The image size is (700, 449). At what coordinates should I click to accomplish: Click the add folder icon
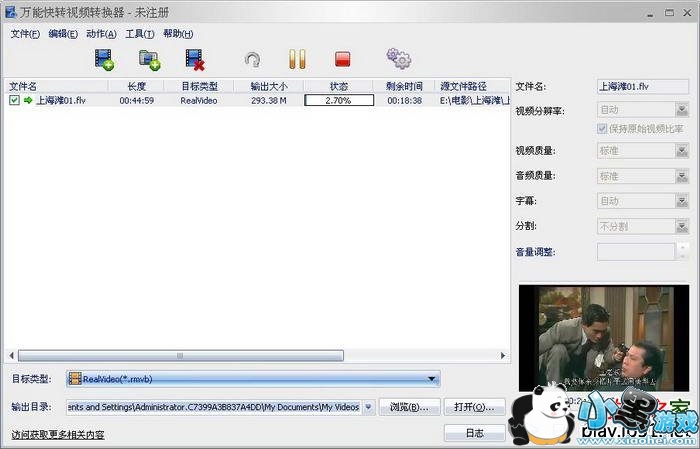pos(150,60)
